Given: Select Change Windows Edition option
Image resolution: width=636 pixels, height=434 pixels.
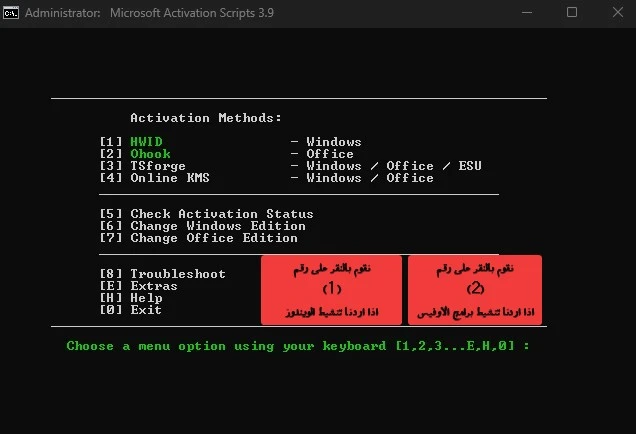Looking at the screenshot, I should pos(217,226).
